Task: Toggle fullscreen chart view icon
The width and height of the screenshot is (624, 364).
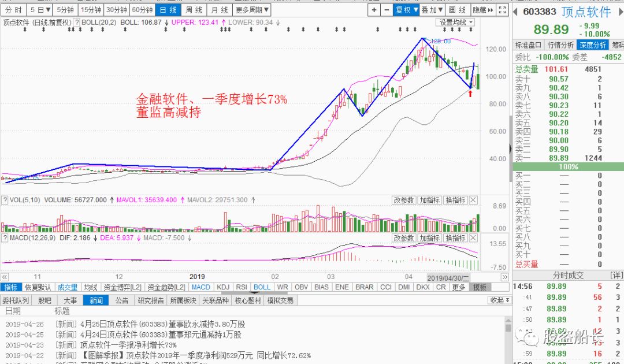Action: pos(503,10)
